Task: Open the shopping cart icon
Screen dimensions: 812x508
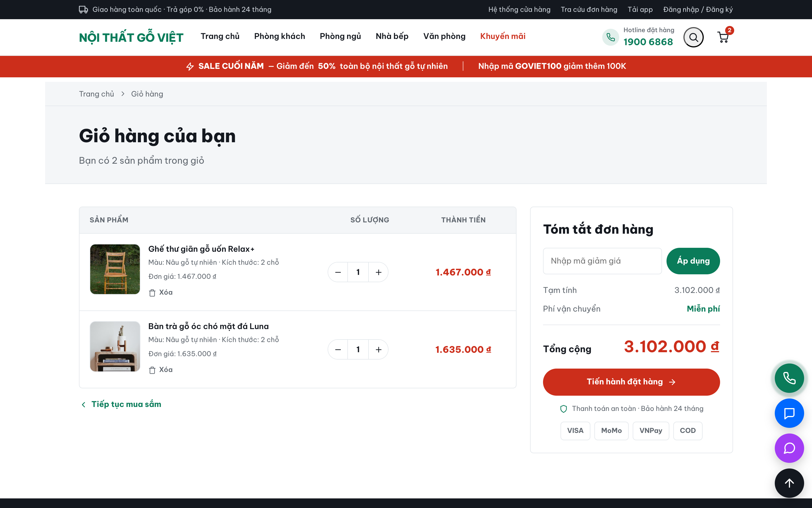Action: (723, 37)
